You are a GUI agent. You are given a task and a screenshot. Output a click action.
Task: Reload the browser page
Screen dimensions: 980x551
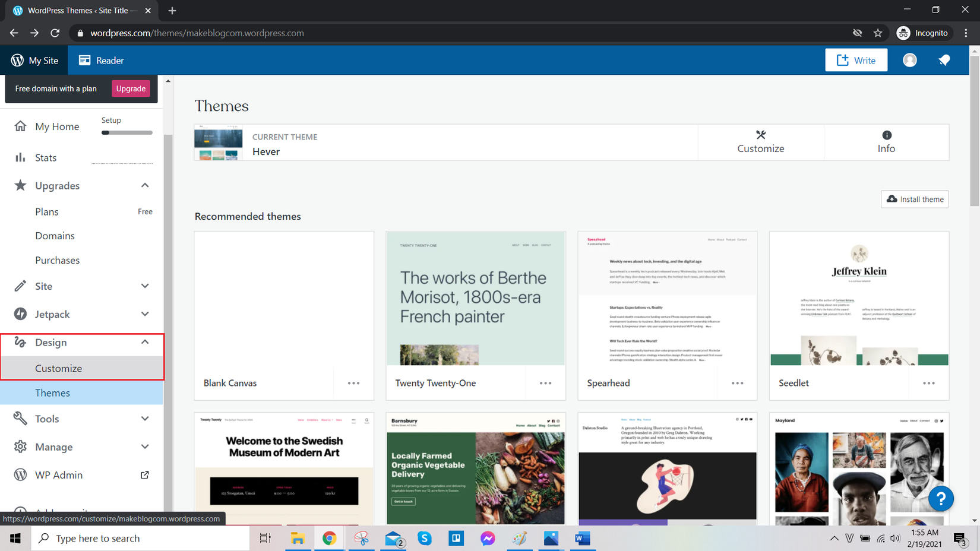click(55, 33)
